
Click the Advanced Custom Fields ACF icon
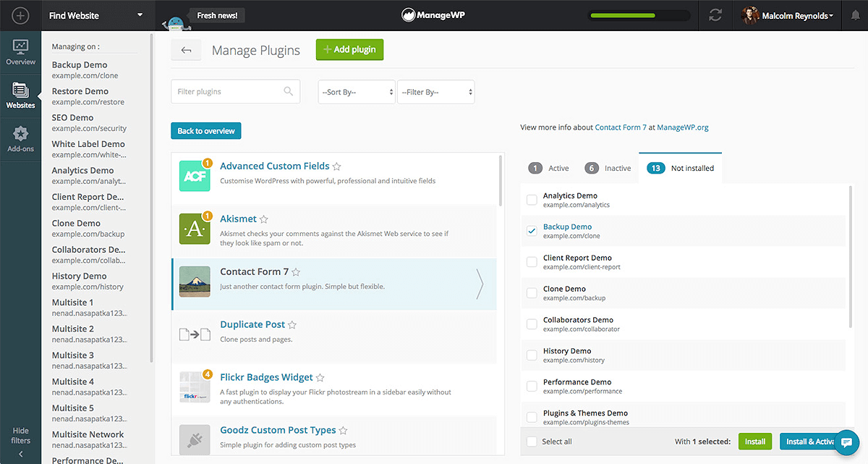tap(195, 176)
